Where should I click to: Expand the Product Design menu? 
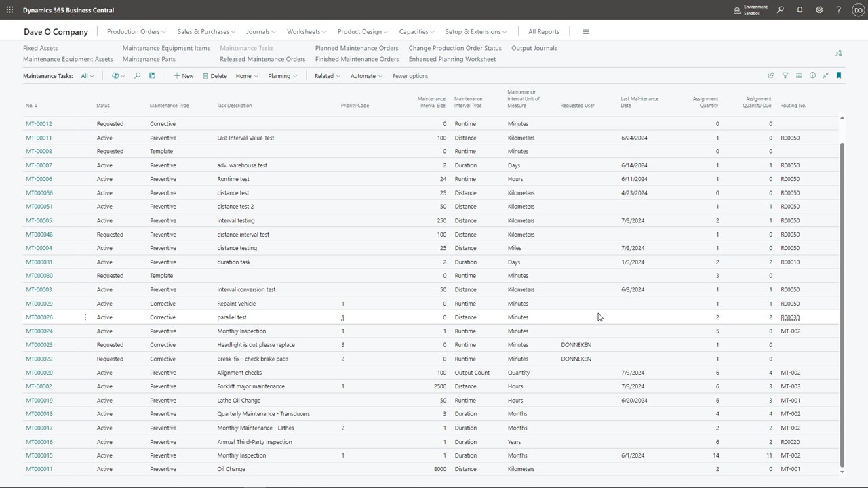[363, 31]
